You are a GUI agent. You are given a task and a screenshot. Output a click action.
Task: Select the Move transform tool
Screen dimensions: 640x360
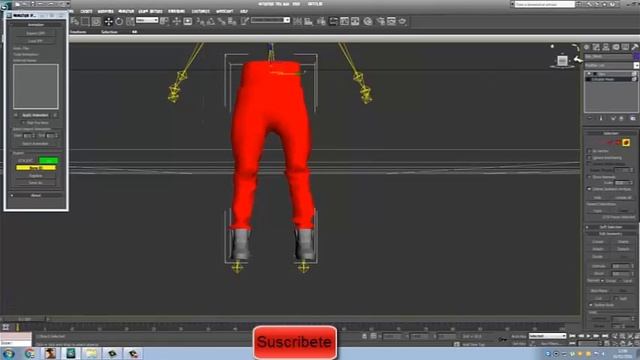click(x=109, y=22)
